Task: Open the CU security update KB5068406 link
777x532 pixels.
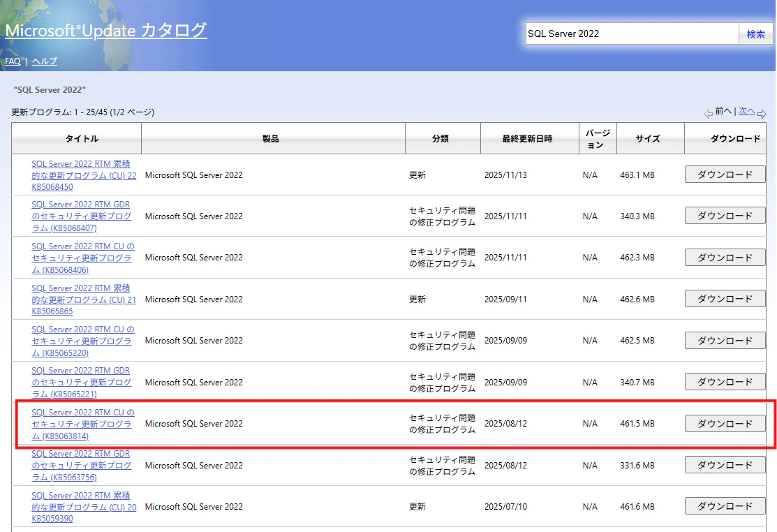Action: tap(83, 258)
